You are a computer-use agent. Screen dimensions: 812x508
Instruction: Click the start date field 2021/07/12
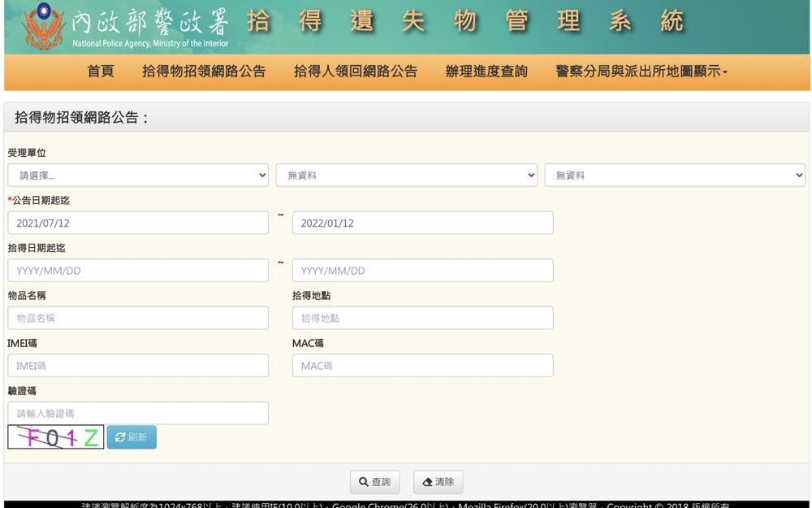(x=138, y=223)
